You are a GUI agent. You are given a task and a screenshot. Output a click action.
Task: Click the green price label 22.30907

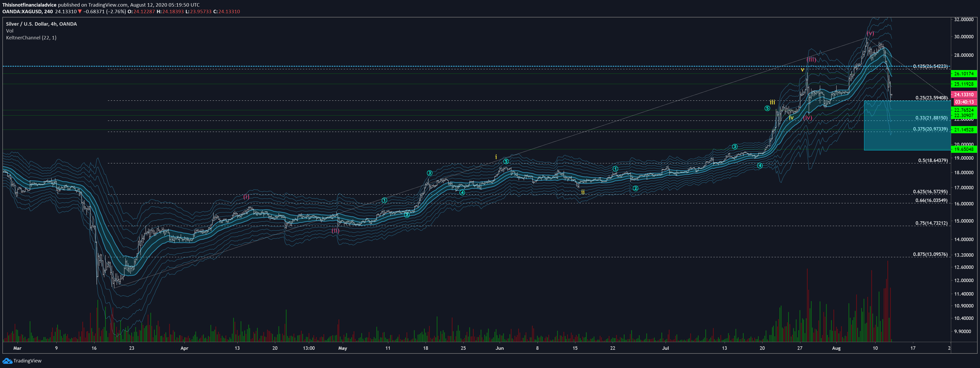tap(964, 116)
